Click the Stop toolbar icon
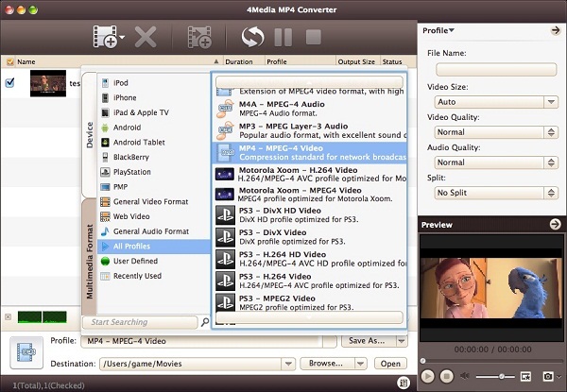The height and width of the screenshot is (392, 567). pos(313,38)
